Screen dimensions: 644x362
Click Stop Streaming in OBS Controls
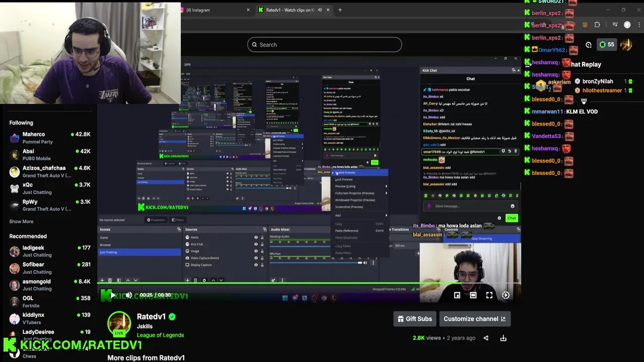coord(482,238)
